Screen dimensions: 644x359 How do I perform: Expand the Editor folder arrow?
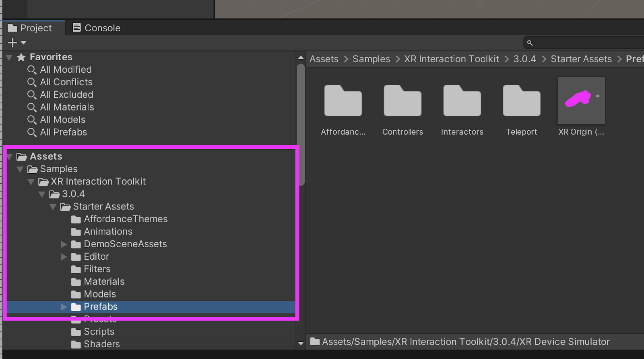coord(64,256)
